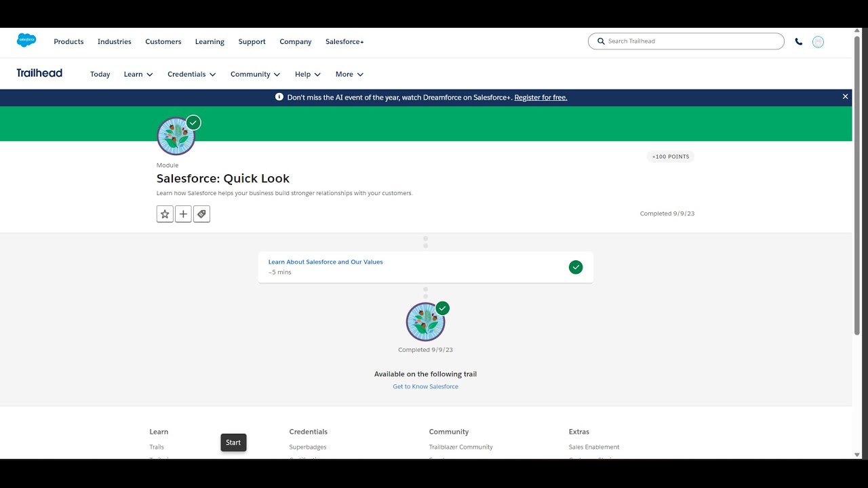This screenshot has width=868, height=488.
Task: Add module using plus icon
Action: click(x=183, y=214)
